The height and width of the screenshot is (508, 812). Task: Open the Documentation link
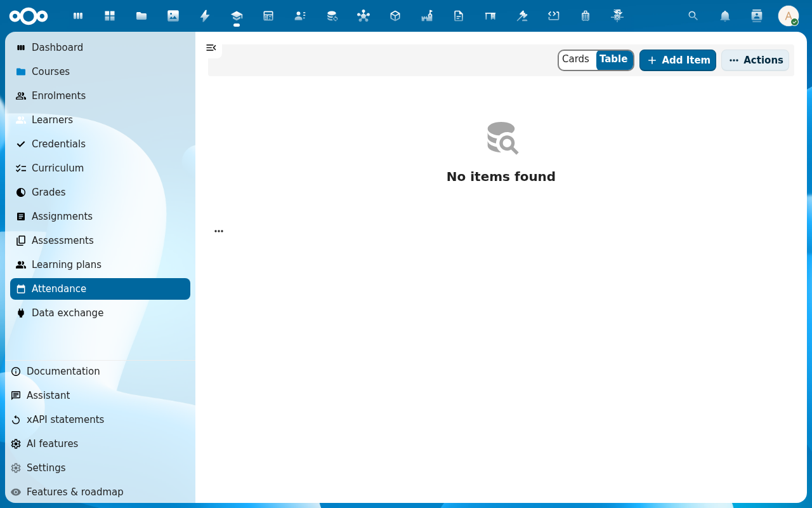100,371
